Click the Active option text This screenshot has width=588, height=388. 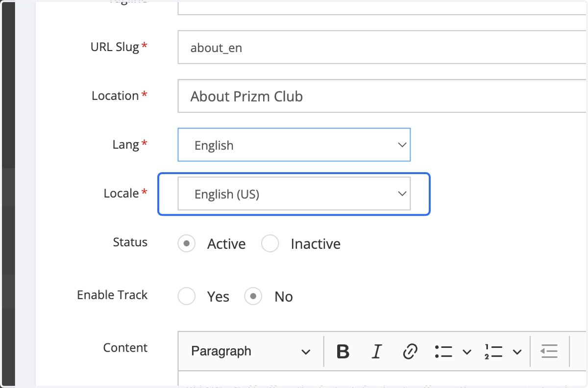(x=226, y=244)
